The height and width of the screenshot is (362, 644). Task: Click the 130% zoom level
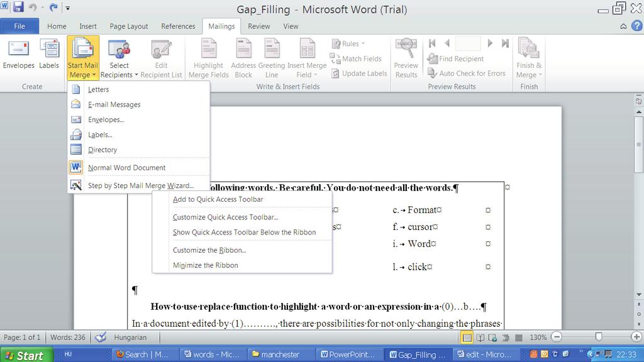point(538,337)
